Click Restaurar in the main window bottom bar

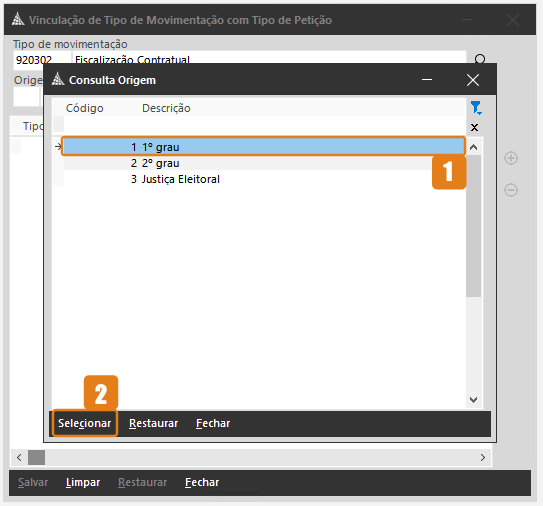pyautogui.click(x=142, y=482)
